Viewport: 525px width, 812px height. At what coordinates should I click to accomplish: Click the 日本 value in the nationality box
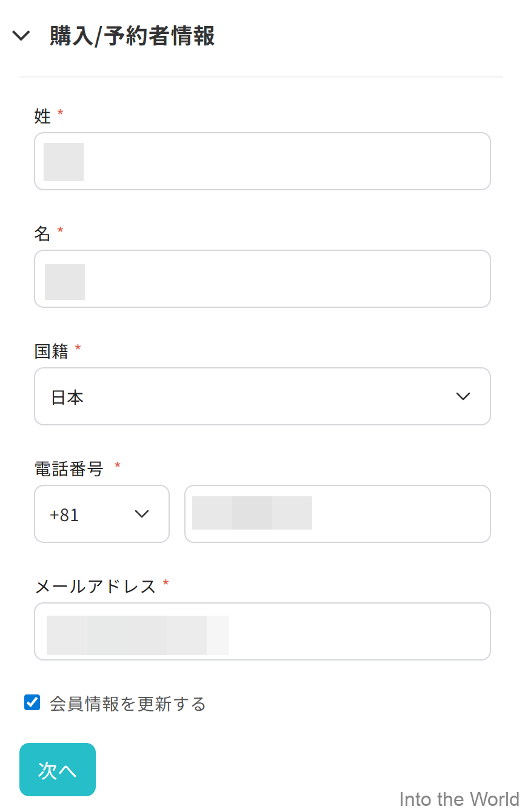pyautogui.click(x=67, y=396)
